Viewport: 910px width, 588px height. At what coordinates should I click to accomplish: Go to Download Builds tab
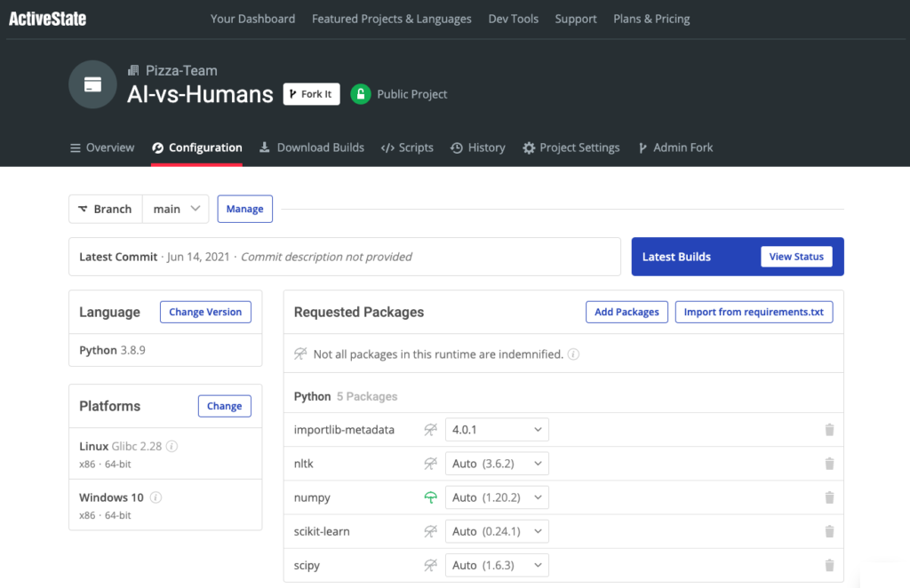tap(312, 147)
